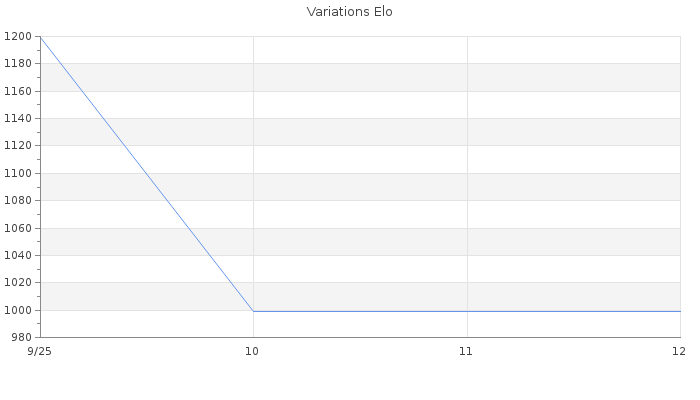Click the 1000 y-axis label
Screen dimensions: 700x400
tap(18, 310)
